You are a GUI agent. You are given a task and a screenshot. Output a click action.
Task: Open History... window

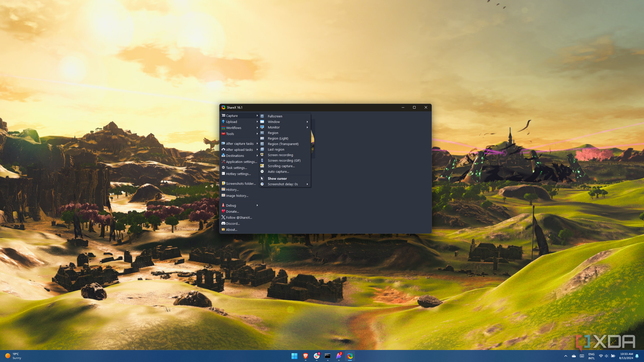(x=240, y=190)
